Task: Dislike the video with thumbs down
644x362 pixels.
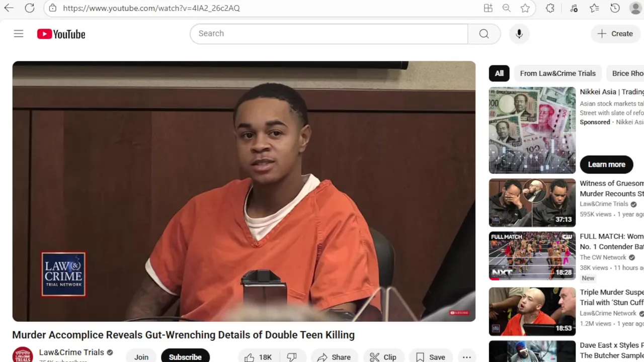Action: pos(292,357)
